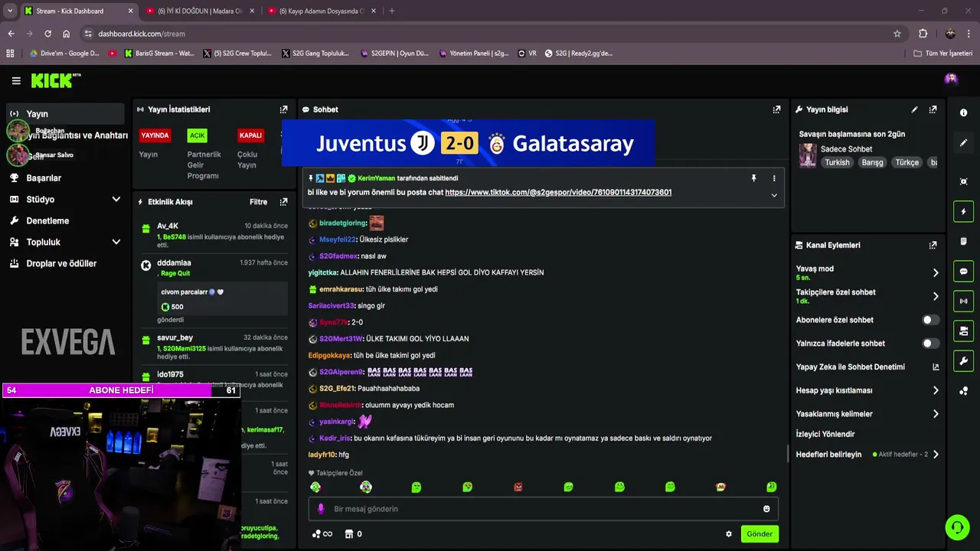
Task: Open chat settings gear icon
Action: (729, 534)
